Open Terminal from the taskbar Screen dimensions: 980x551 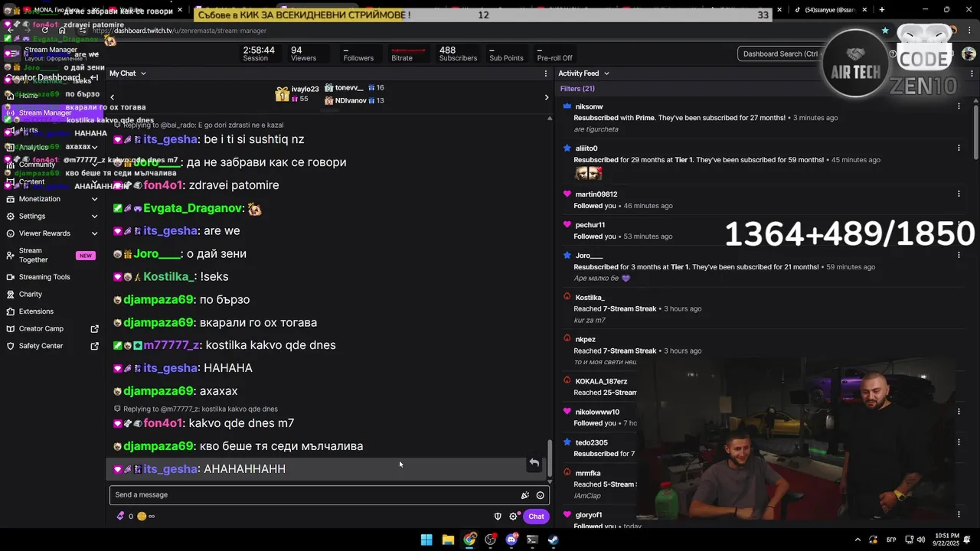coord(532,540)
